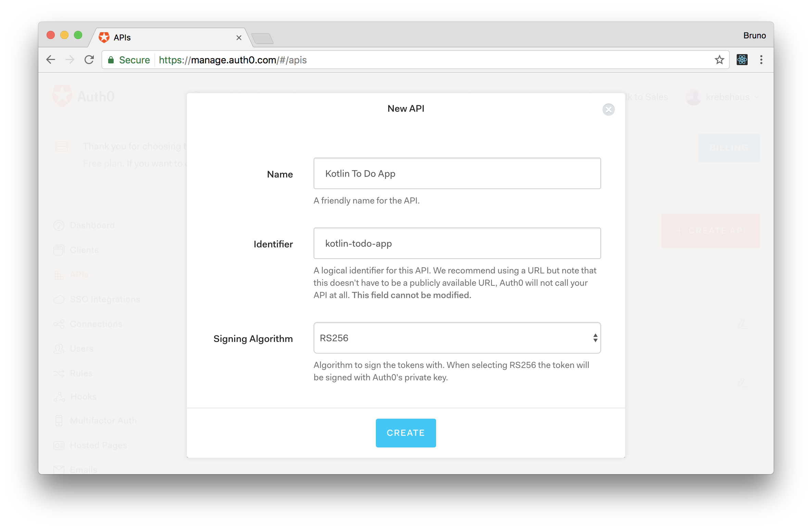Focus the Identifier input field
The image size is (812, 529).
457,243
